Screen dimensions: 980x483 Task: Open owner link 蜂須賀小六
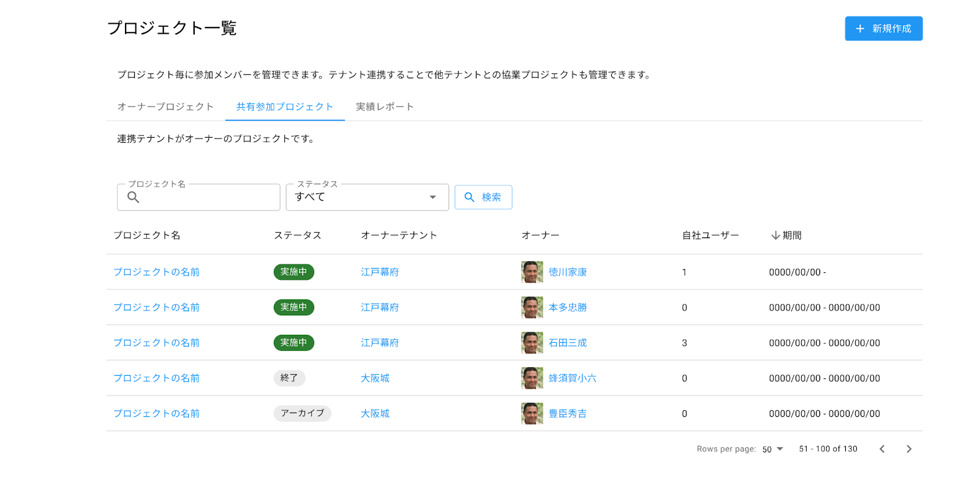coord(573,378)
